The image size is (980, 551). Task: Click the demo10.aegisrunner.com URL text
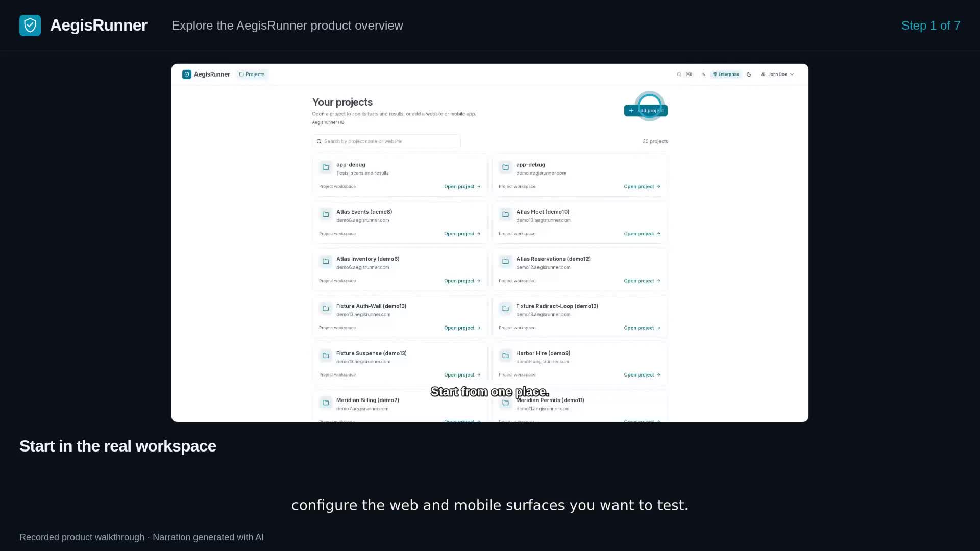click(x=543, y=220)
